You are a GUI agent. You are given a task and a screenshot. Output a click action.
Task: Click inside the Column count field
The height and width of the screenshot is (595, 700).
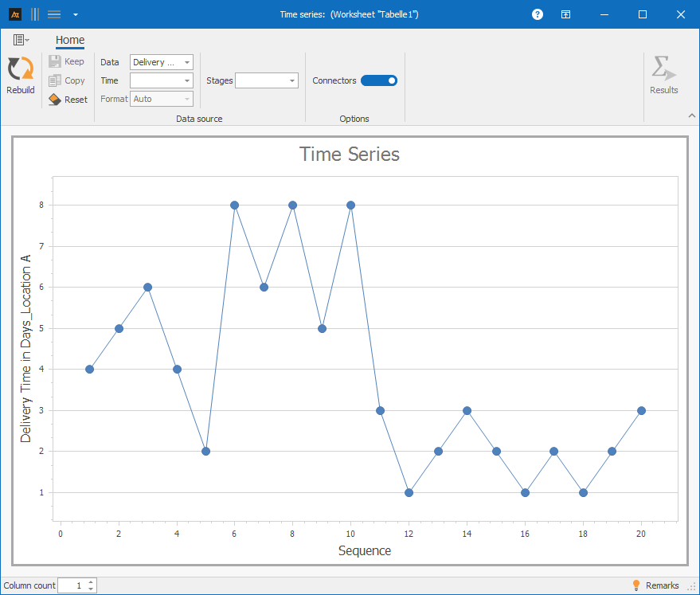72,585
